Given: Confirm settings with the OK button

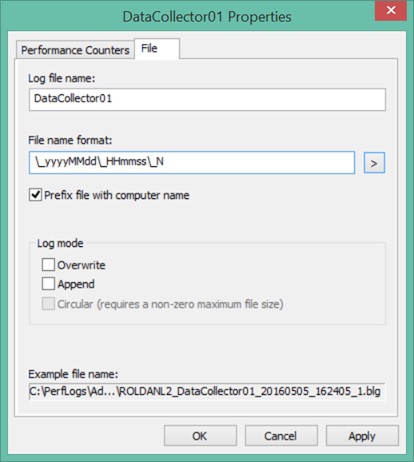Looking at the screenshot, I should (x=200, y=436).
